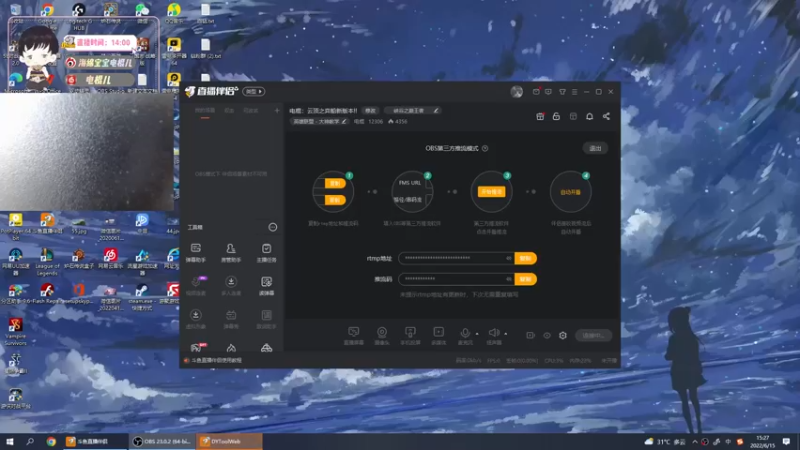Switch to DYToolWeb in the taskbar
The image size is (800, 450).
[229, 441]
